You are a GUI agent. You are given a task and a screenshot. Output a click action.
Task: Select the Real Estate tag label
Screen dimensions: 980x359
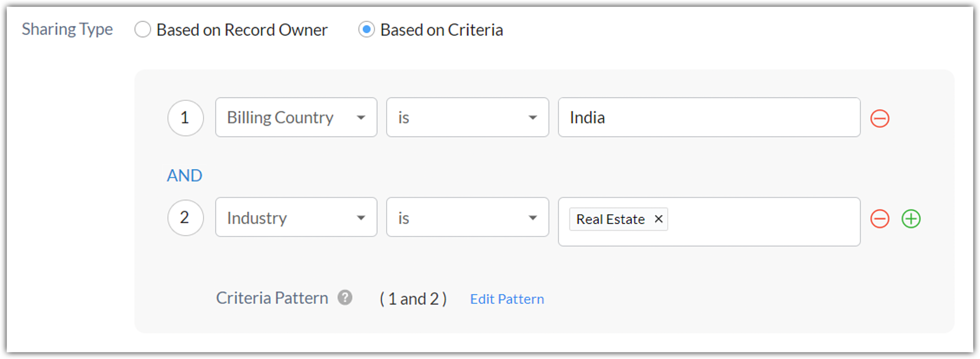click(610, 219)
